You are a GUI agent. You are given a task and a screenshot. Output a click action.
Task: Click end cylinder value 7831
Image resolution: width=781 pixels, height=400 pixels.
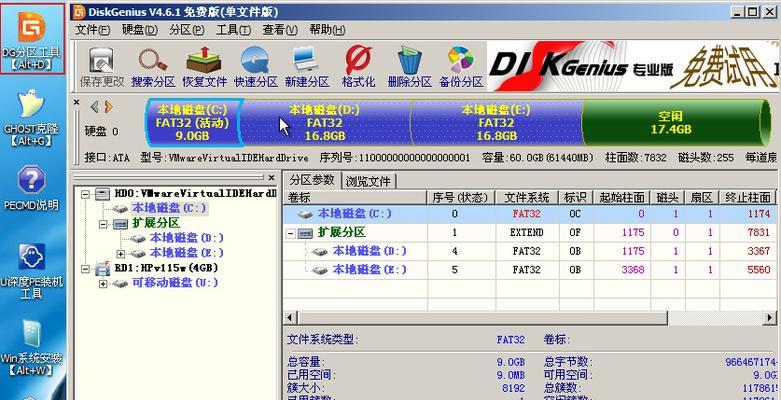(x=759, y=233)
